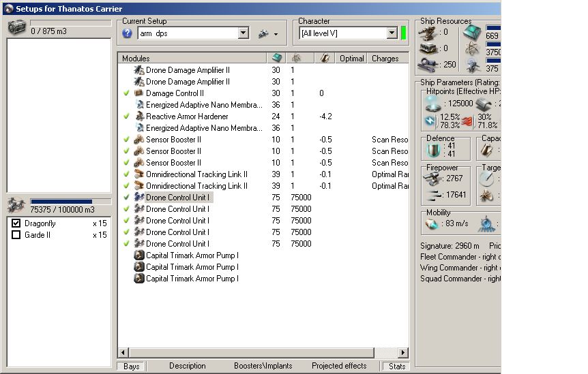This screenshot has height=374, width=588.
Task: Check the Garde II drone checkbox
Action: [x=16, y=235]
